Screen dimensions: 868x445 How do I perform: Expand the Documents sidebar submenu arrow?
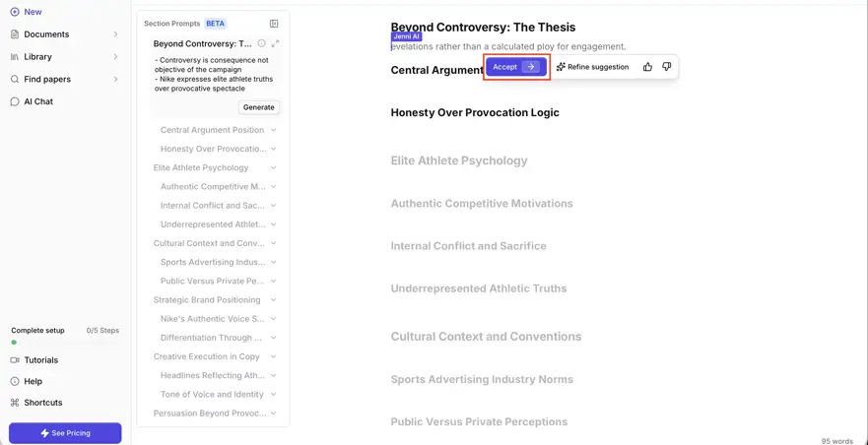115,34
